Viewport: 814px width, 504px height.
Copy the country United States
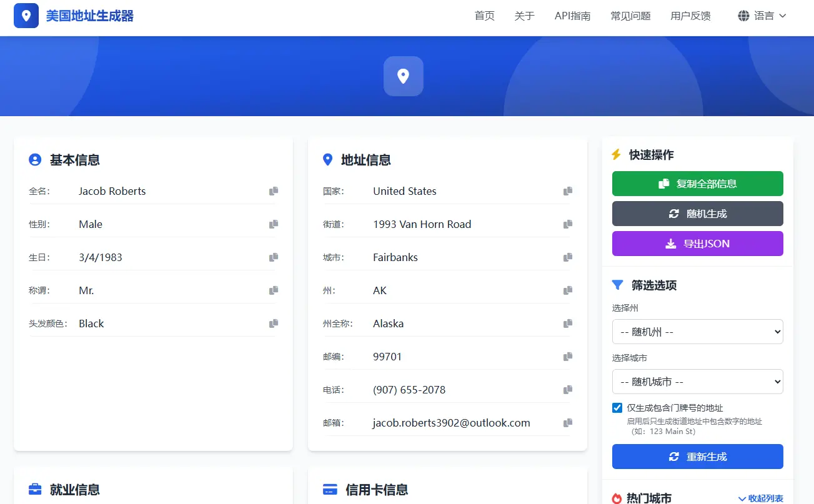568,191
